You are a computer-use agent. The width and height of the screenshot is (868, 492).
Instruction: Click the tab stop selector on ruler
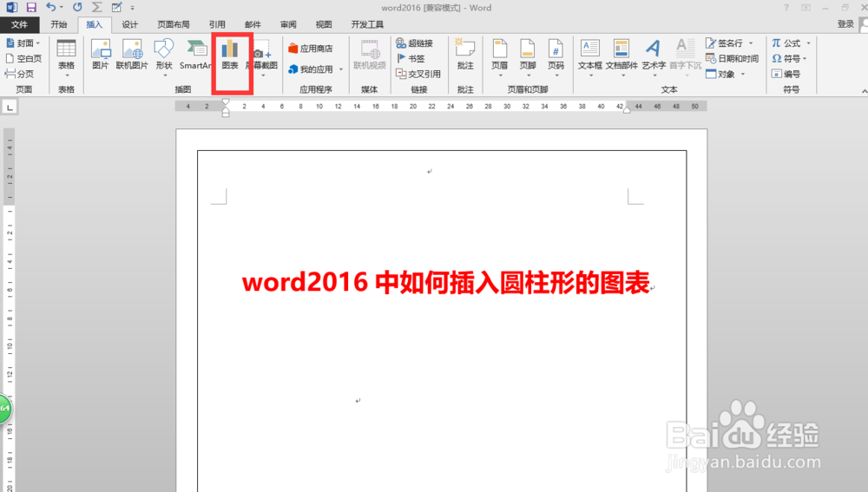click(x=10, y=108)
